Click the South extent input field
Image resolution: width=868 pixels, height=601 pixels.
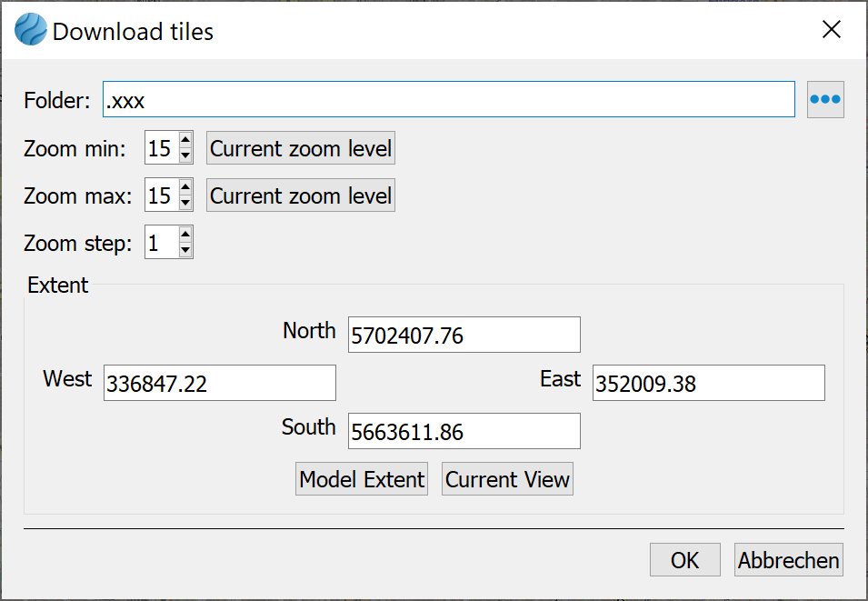coord(464,432)
